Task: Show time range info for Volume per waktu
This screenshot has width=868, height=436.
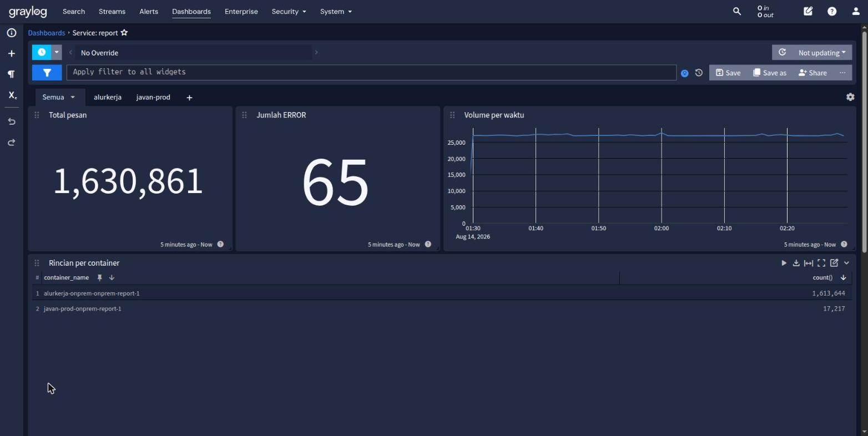Action: [844, 244]
